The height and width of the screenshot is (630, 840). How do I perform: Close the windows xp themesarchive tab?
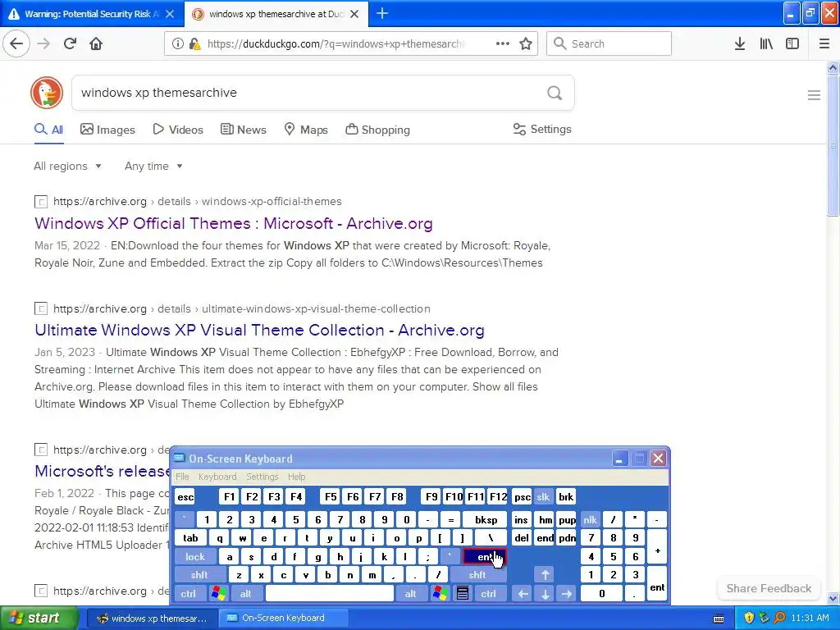tap(354, 14)
